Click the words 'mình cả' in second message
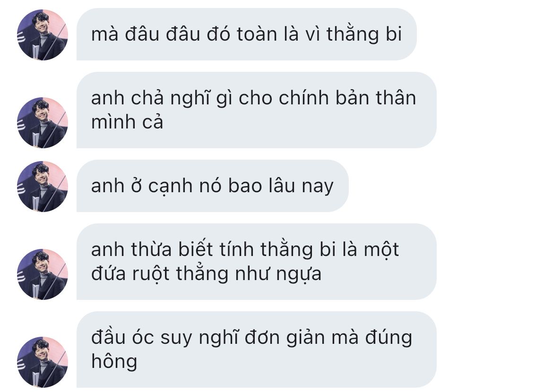 127,122
